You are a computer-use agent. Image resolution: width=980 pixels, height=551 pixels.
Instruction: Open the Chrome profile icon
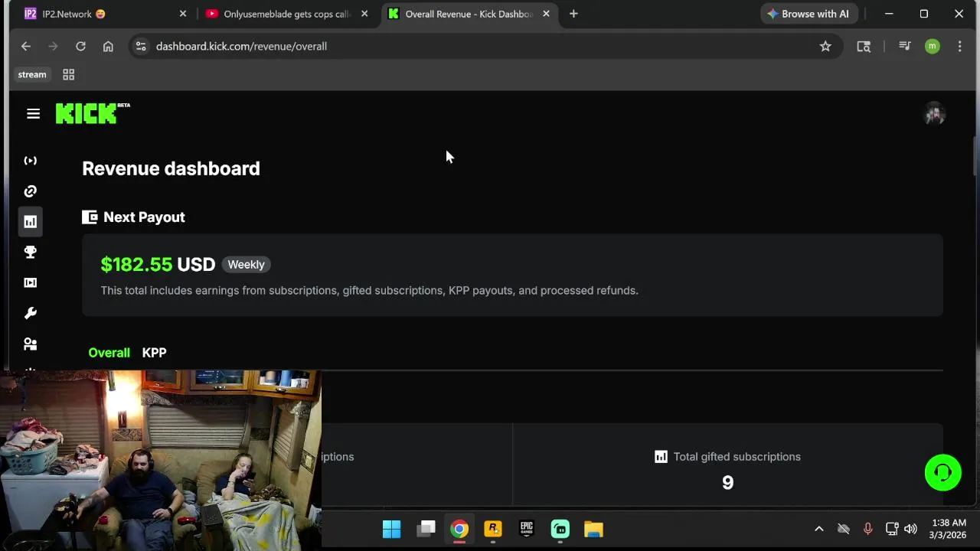coord(932,47)
